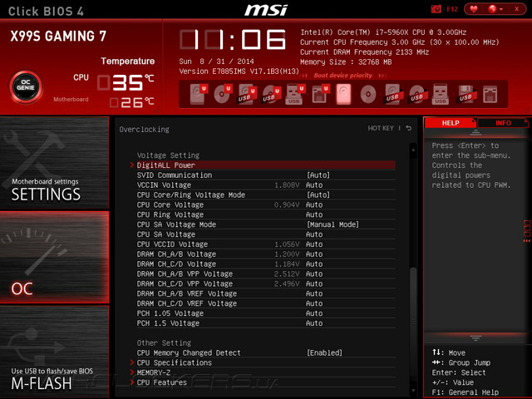
Task: Select the legacy CD/DVD boot icon without badge
Action: (x=368, y=94)
